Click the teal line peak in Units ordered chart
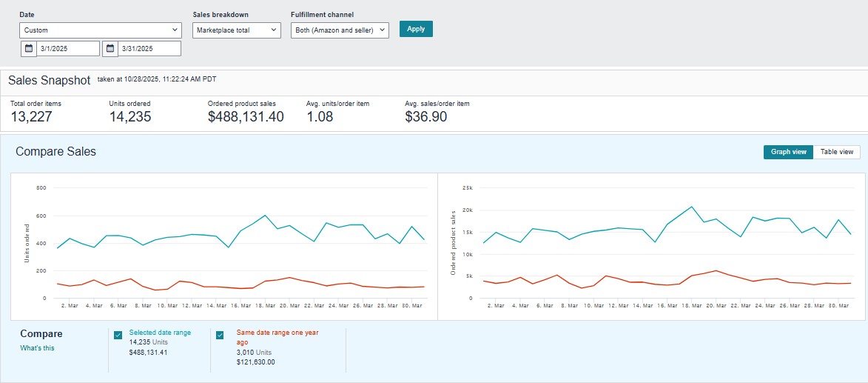Image resolution: width=868 pixels, height=383 pixels. [x=265, y=216]
